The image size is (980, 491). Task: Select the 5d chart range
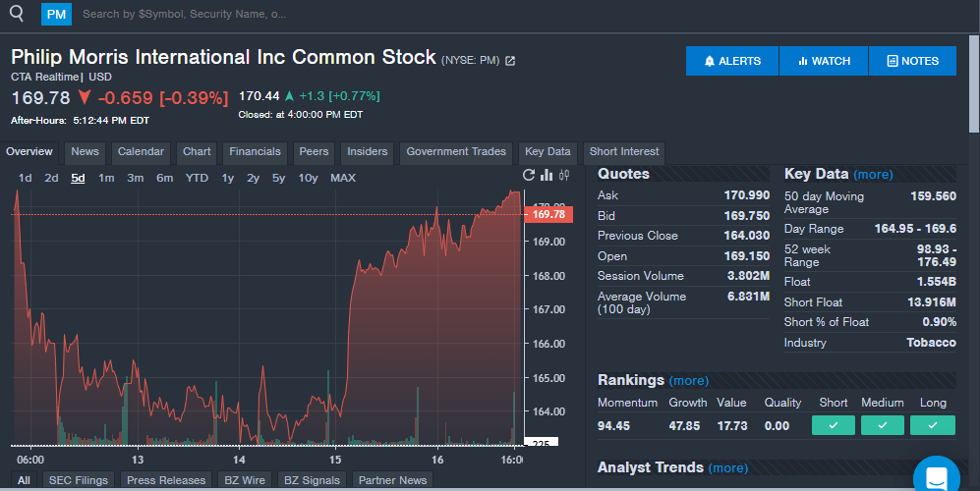[78, 178]
